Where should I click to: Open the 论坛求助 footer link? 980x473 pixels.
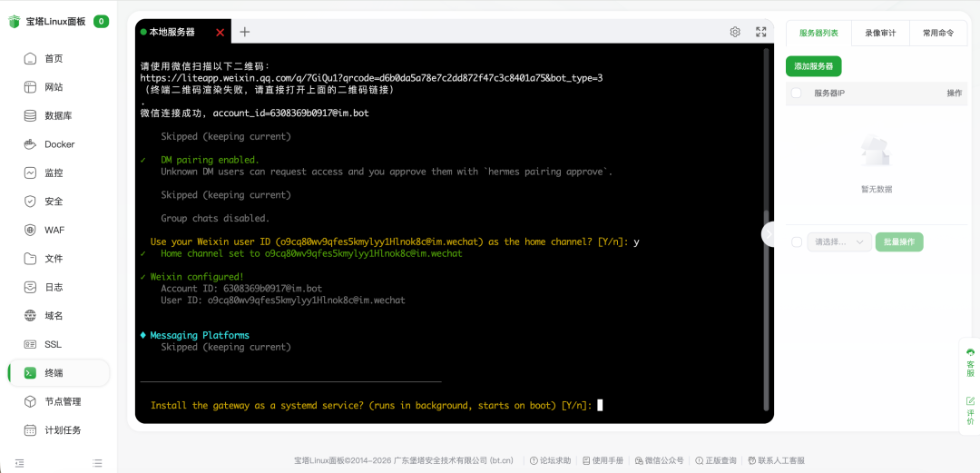tap(550, 460)
